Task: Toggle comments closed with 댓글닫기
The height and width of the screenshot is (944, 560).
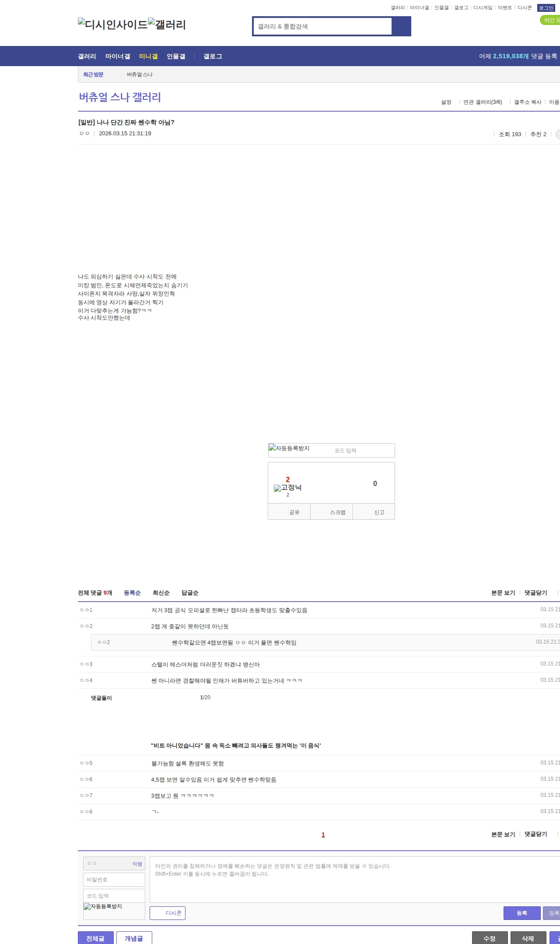Action: pyautogui.click(x=535, y=593)
